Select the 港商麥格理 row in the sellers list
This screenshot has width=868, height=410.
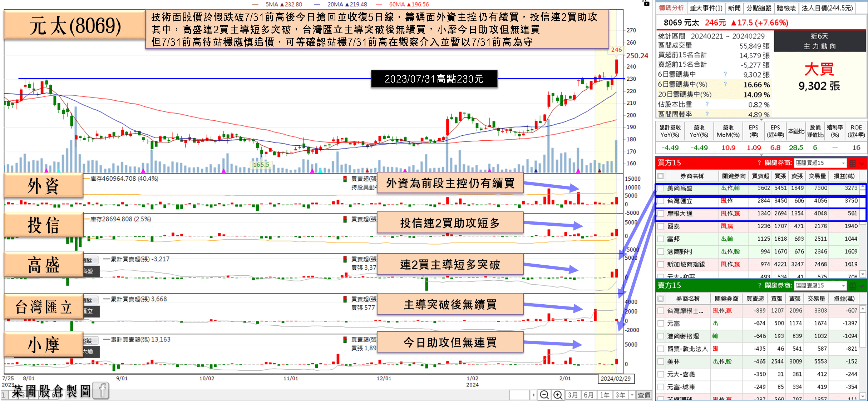click(757, 336)
